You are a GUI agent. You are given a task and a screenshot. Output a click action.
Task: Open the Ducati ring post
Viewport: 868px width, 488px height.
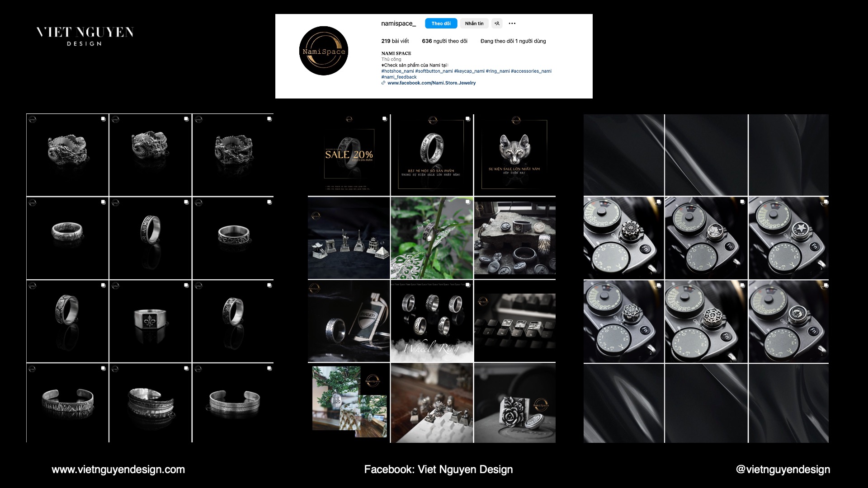coord(349,321)
